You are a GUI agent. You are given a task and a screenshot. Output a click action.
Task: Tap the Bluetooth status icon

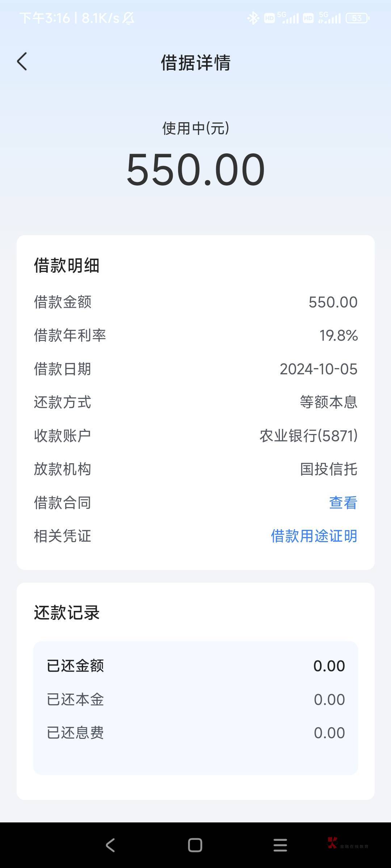coord(253,18)
